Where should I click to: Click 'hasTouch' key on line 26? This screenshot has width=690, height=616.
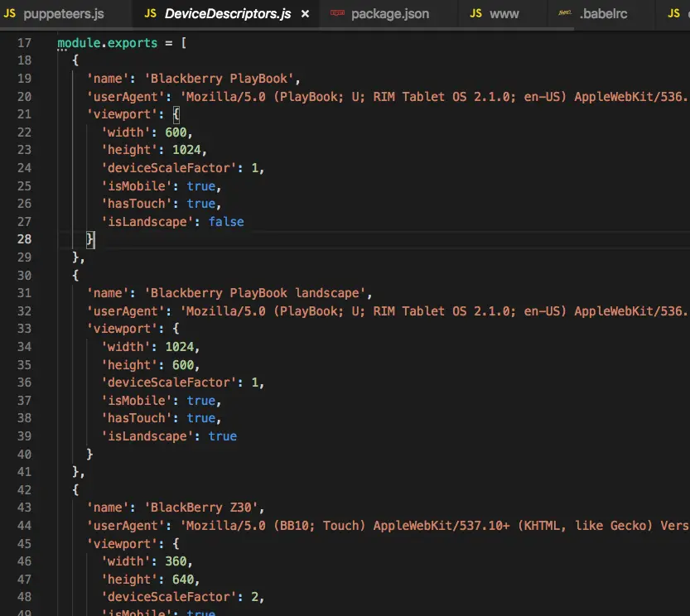[136, 204]
